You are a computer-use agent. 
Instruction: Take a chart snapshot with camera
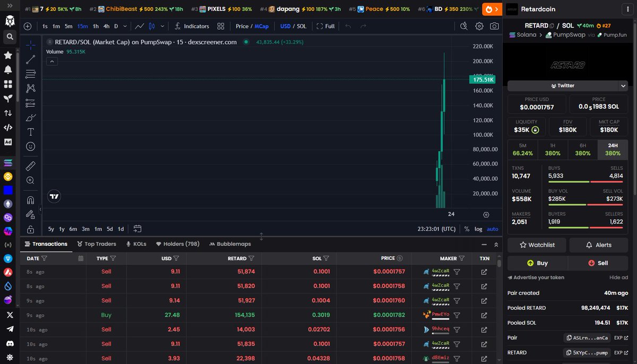(494, 26)
